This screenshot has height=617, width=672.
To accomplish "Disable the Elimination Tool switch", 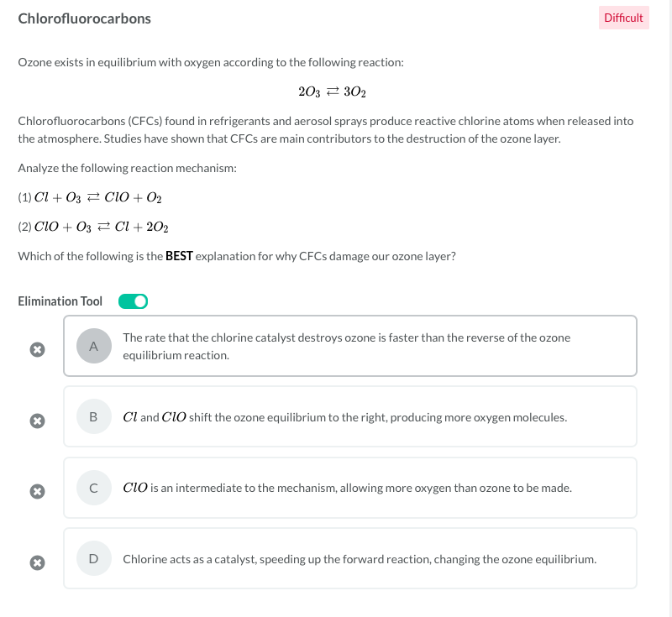I will click(133, 301).
